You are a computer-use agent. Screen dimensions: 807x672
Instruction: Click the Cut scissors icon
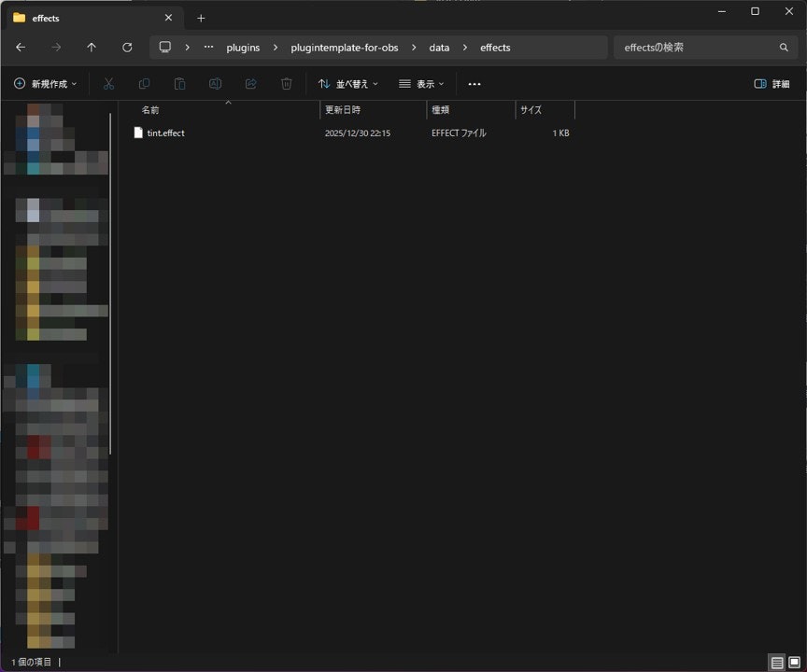pos(108,84)
